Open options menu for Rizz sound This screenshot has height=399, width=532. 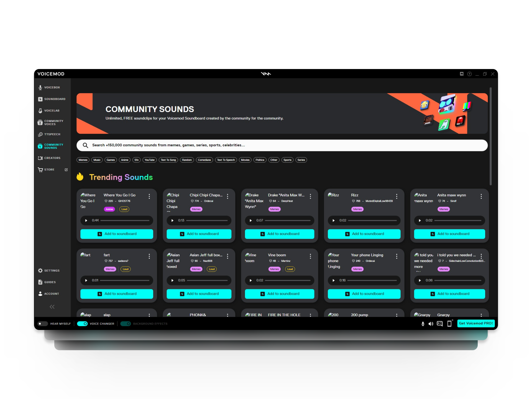(x=397, y=196)
